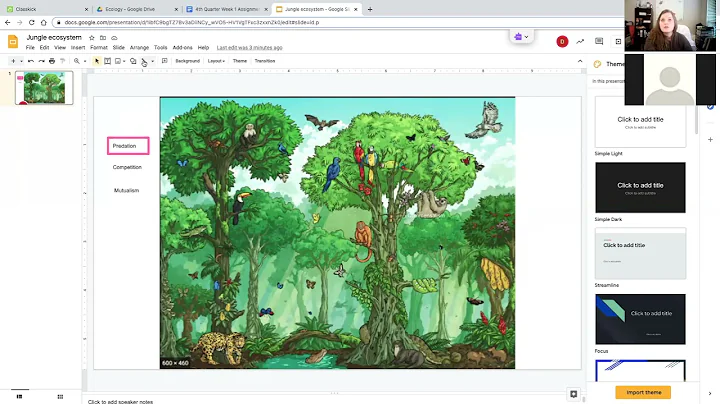Click the Explore button at bottom
The image size is (720, 404).
pos(574,394)
